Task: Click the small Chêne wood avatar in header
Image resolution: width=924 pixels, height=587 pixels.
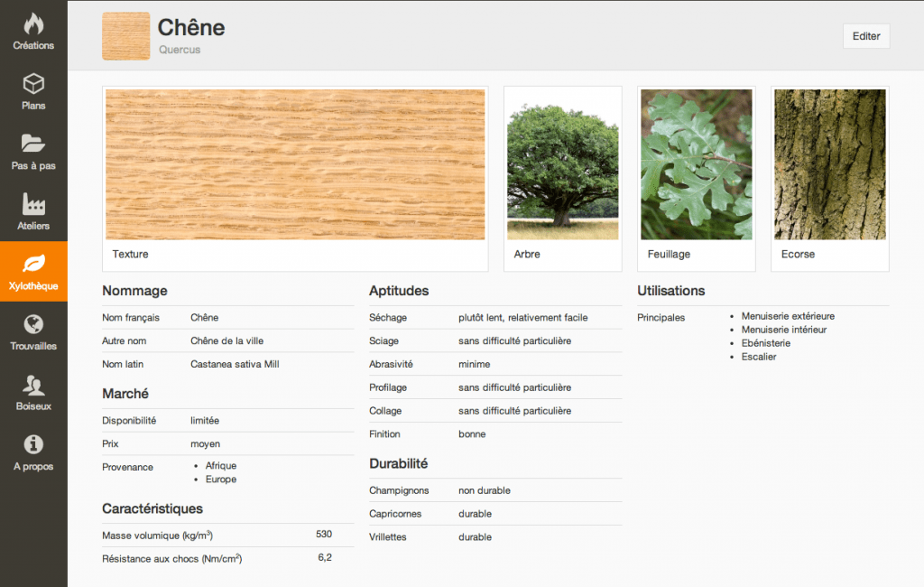Action: [126, 36]
